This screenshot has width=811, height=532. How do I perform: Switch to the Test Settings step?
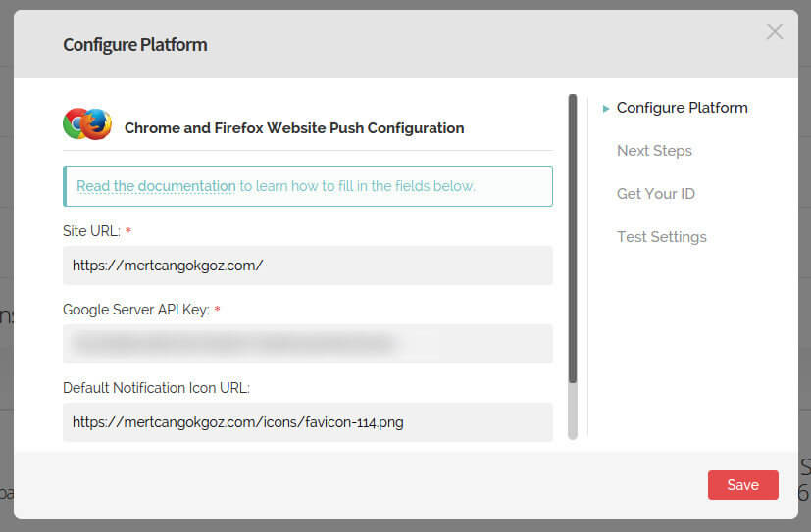click(662, 236)
